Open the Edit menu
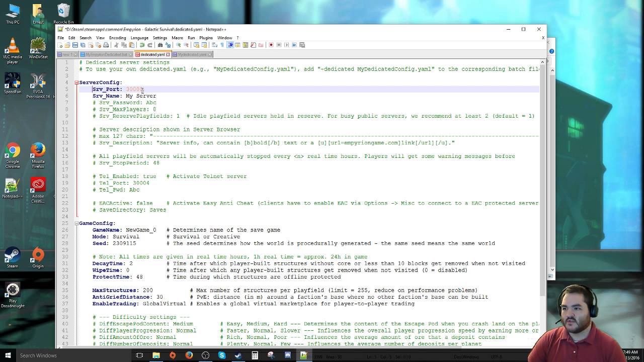Viewport: 644px width, 362px height. pyautogui.click(x=71, y=38)
